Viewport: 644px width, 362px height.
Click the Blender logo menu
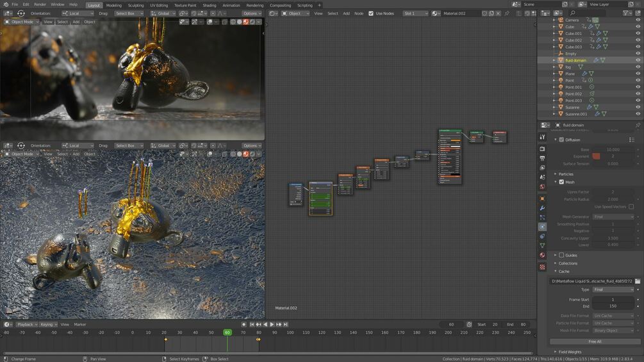5,4
